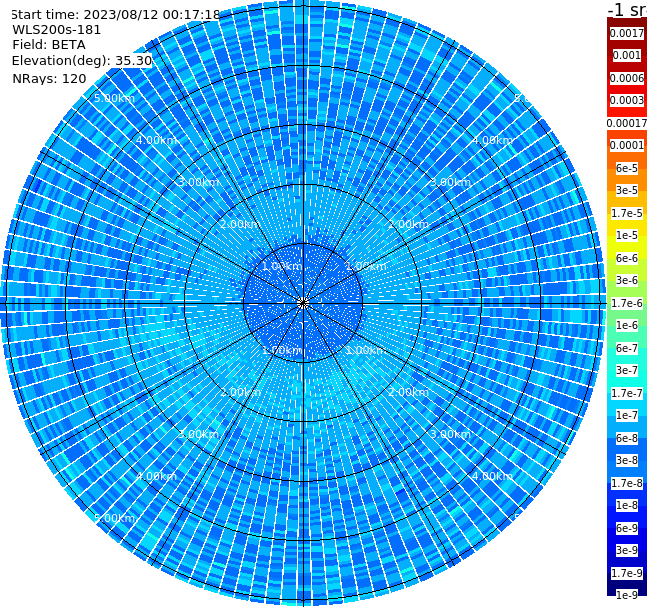Click the 3e-5 colorbar label
Screen dimensions: 647x607
[627, 190]
